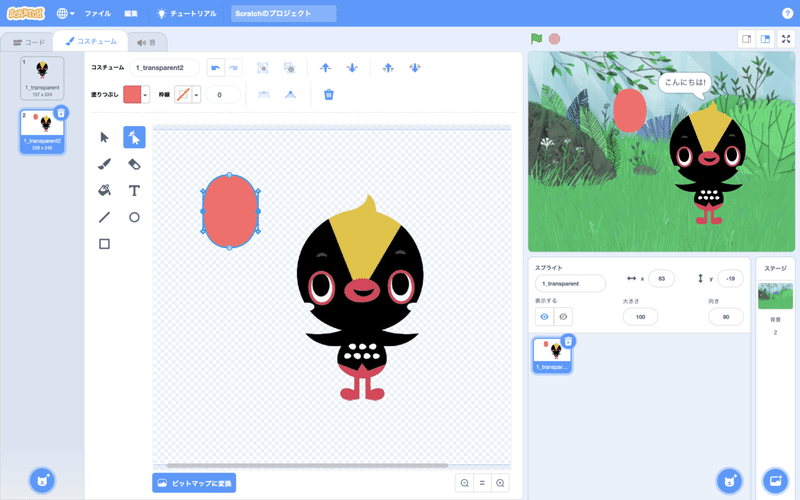Select the Circle tool
Viewport: 800px width, 500px height.
point(134,217)
